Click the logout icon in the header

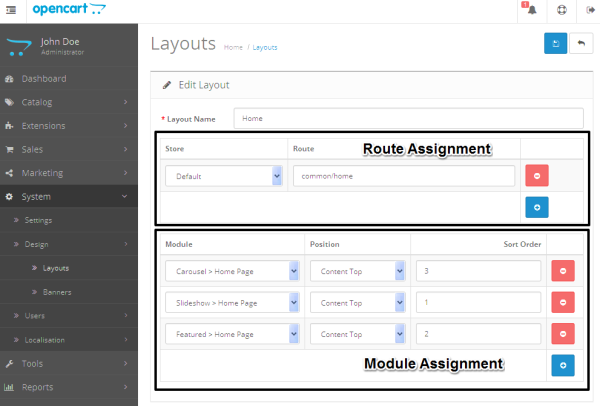click(x=590, y=10)
